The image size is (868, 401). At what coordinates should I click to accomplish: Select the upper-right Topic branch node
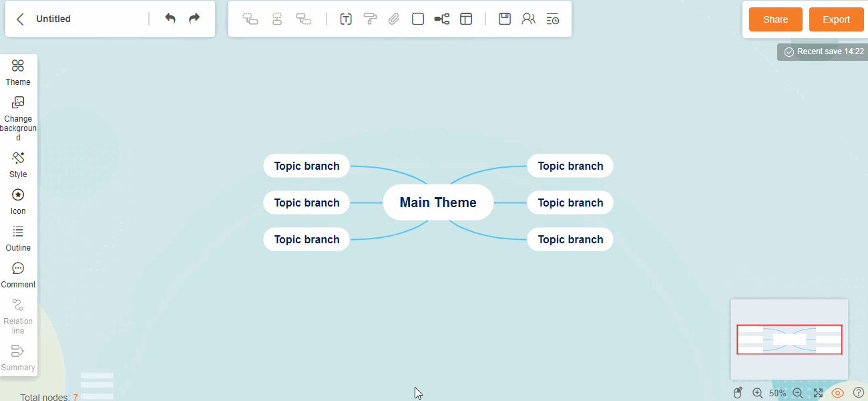pyautogui.click(x=570, y=166)
